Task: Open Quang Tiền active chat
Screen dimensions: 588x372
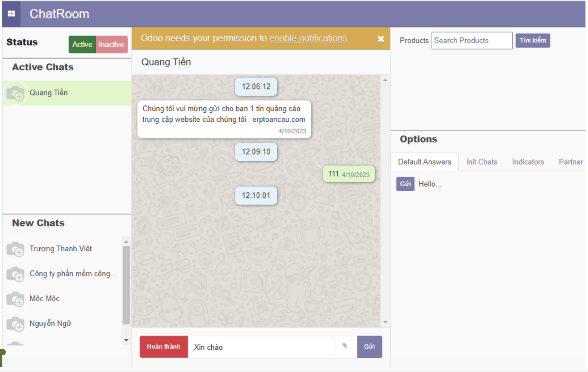Action: tap(67, 93)
